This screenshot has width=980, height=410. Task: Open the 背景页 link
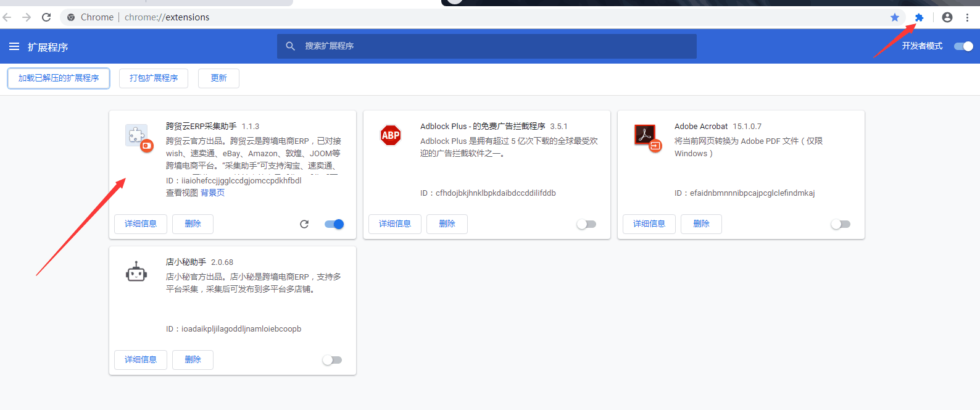pyautogui.click(x=213, y=193)
